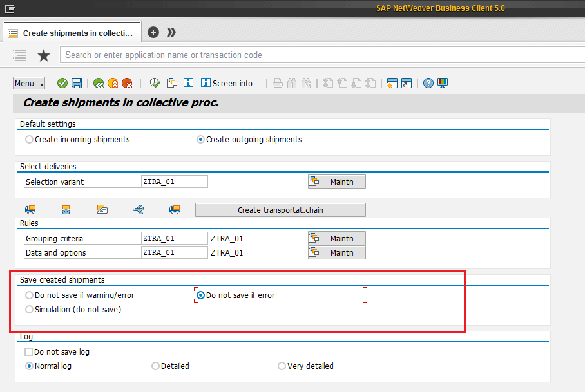Click the Select deliveries group label

48,167
